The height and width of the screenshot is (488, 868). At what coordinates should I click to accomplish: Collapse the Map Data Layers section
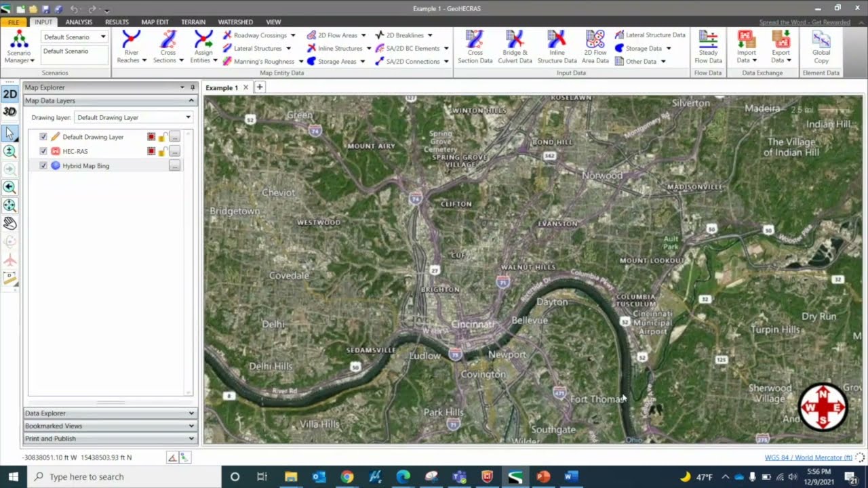(110, 100)
